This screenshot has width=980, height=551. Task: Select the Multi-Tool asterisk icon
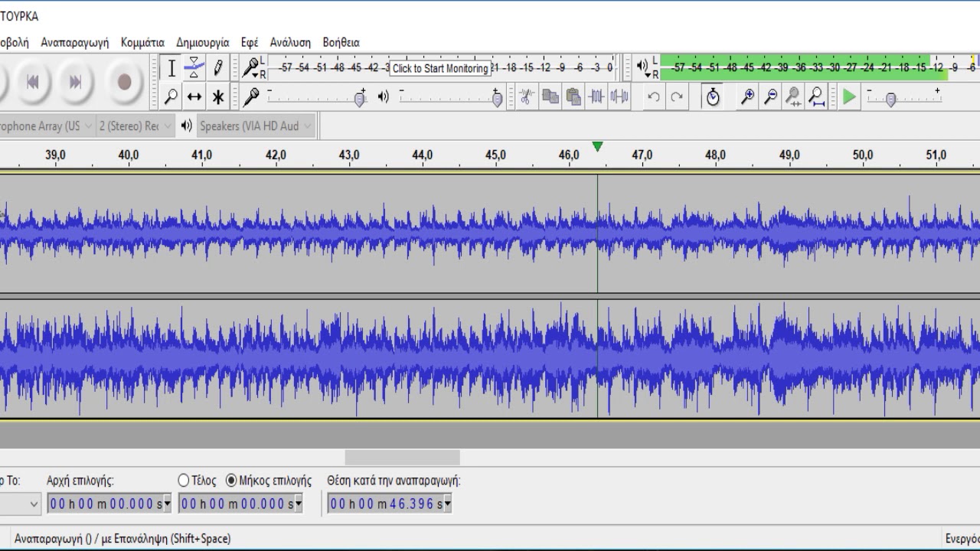[x=218, y=96]
